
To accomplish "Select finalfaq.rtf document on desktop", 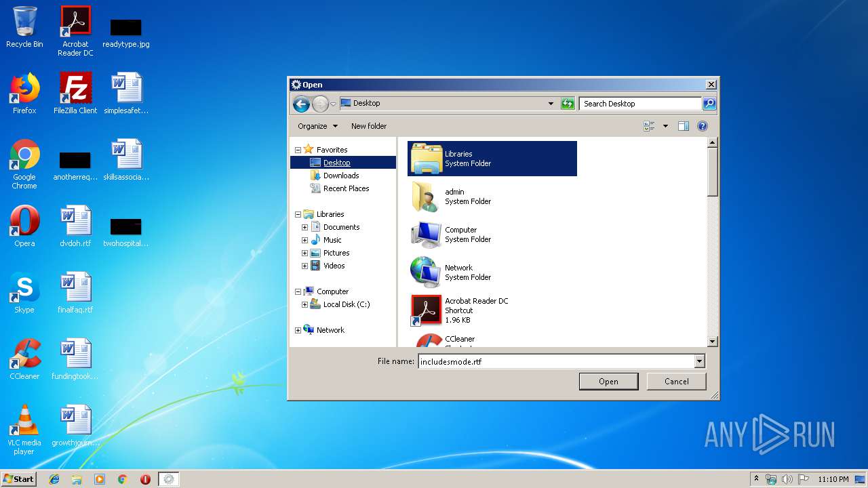I will tap(75, 293).
